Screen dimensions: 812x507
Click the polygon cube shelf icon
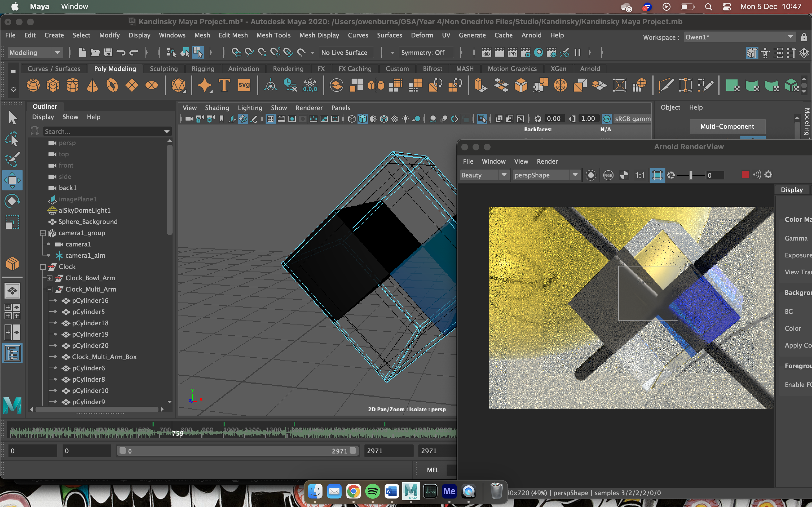tap(53, 85)
